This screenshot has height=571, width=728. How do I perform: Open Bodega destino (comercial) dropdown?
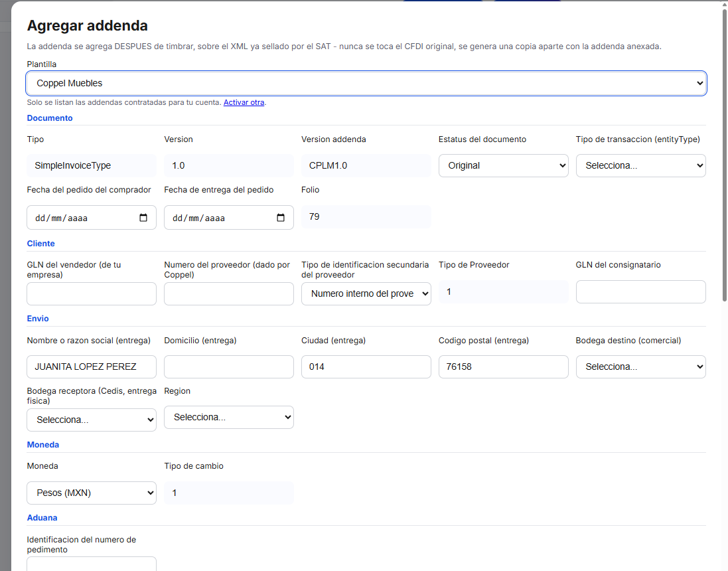[640, 367]
